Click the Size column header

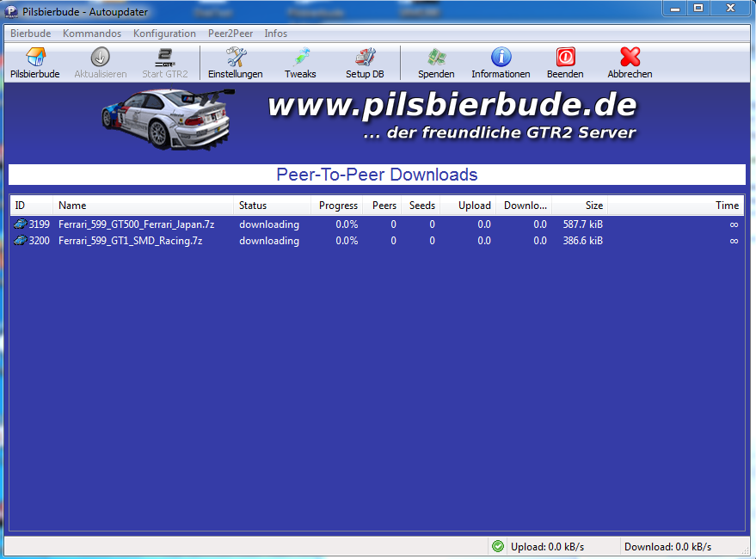point(580,206)
